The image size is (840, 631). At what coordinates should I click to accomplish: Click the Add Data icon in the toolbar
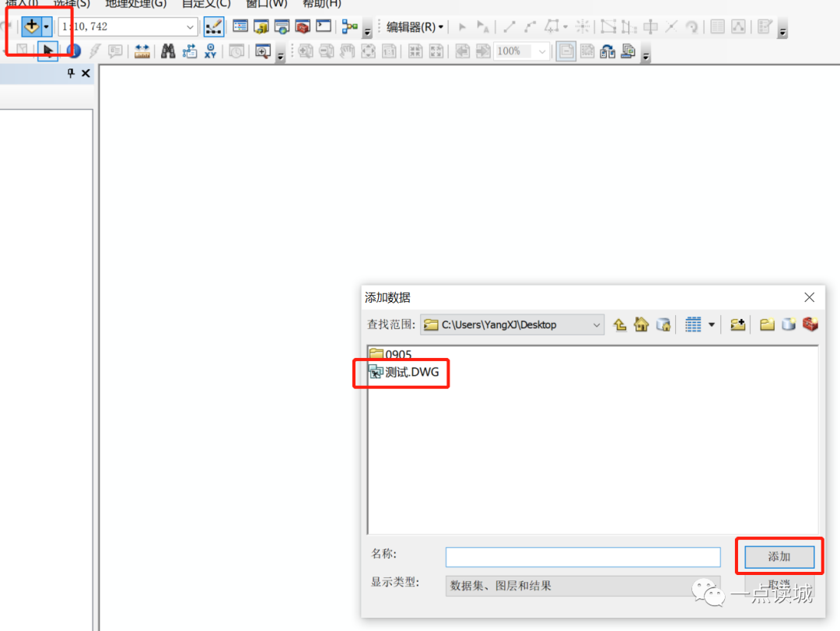[32, 26]
